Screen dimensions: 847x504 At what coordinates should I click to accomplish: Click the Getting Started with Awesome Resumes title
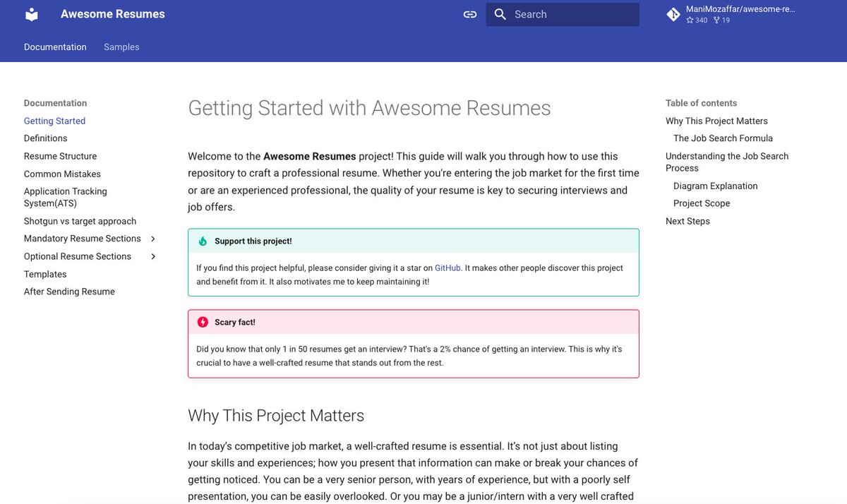click(x=369, y=108)
